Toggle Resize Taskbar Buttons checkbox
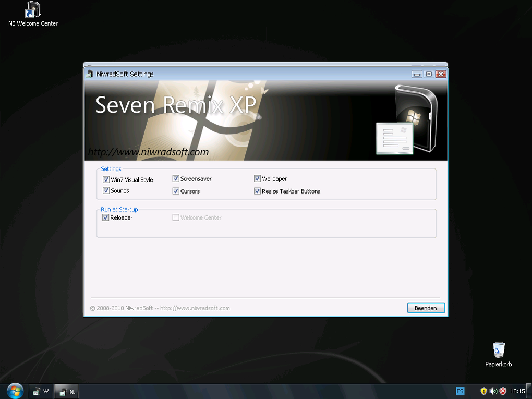This screenshot has height=399, width=532. (x=257, y=191)
